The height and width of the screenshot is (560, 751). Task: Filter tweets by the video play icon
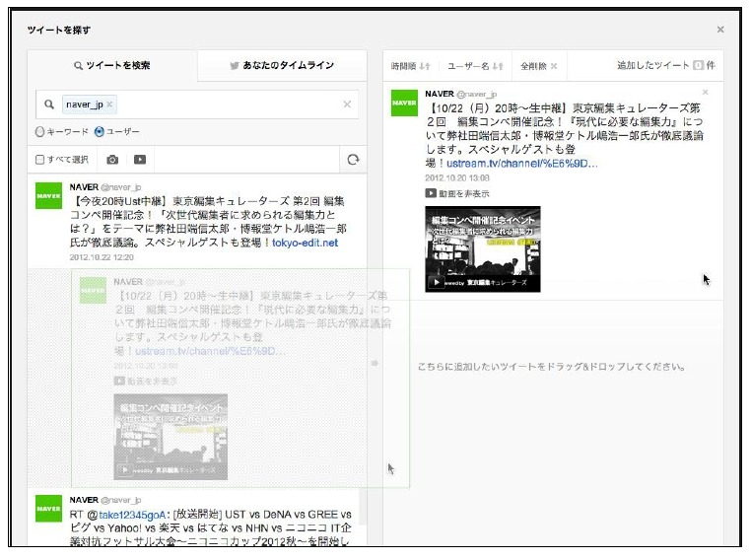(140, 160)
